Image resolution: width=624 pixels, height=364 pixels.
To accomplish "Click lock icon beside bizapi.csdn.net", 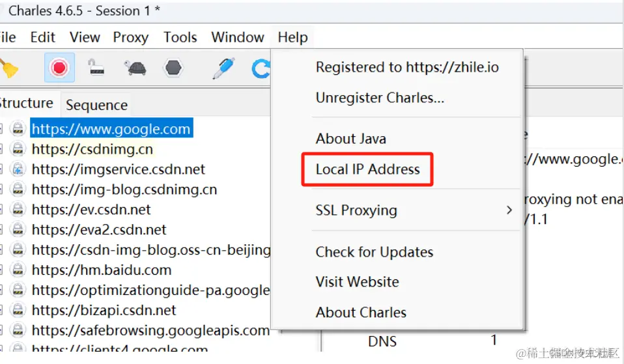I will 18,311.
